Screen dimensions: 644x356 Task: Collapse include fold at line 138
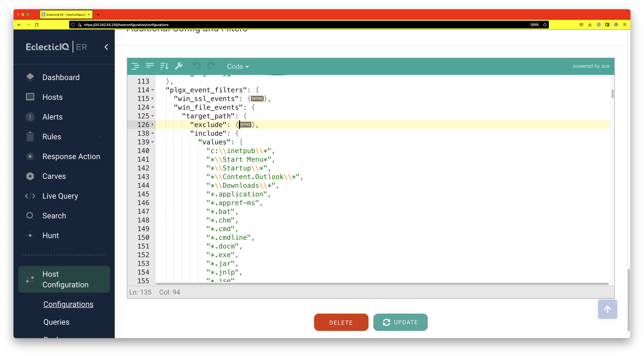(153, 134)
